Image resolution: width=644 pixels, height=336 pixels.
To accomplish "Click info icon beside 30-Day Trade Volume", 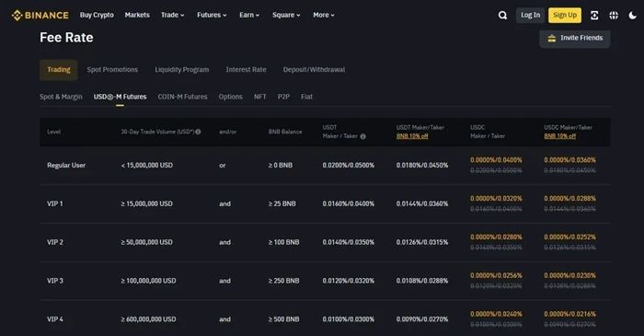I will (x=198, y=132).
